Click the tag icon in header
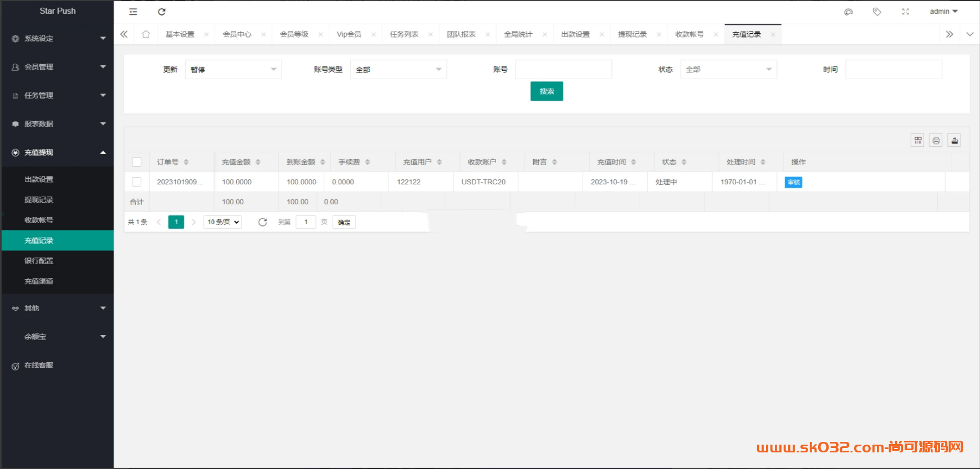The width and height of the screenshot is (980, 469). click(877, 12)
